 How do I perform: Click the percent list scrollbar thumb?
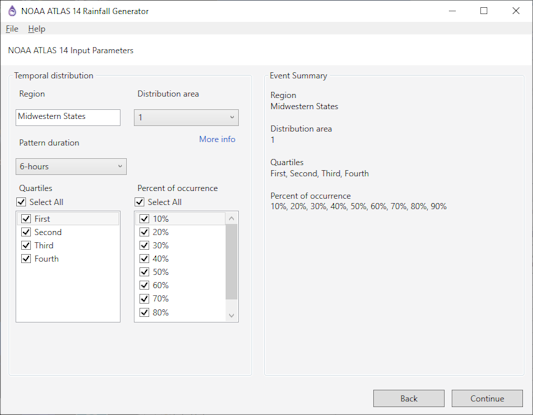tap(231, 262)
